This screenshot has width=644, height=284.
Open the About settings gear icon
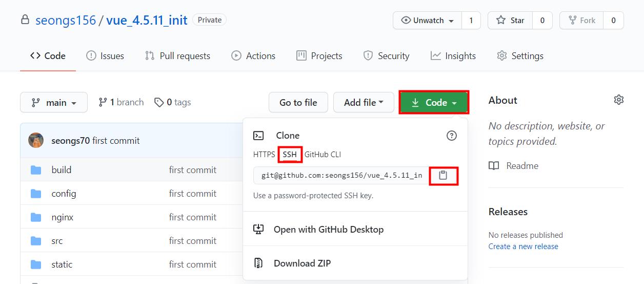point(619,100)
